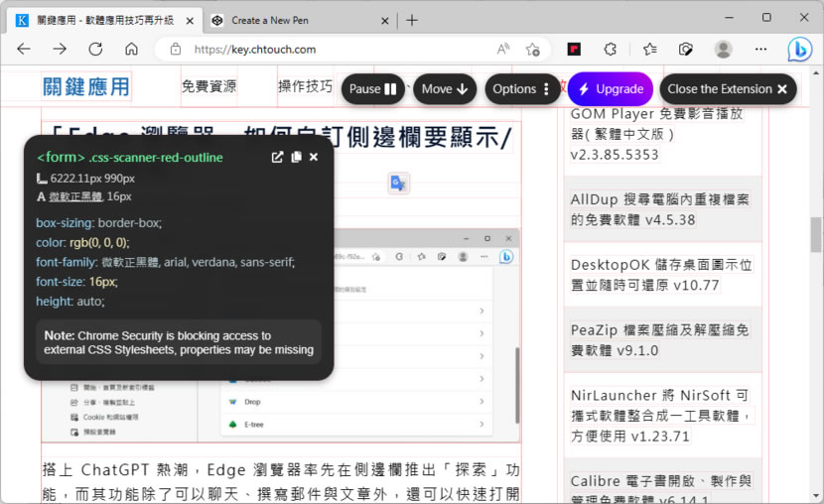This screenshot has height=504, width=824.
Task: Pause the CSS Scanner inspection
Action: [372, 89]
